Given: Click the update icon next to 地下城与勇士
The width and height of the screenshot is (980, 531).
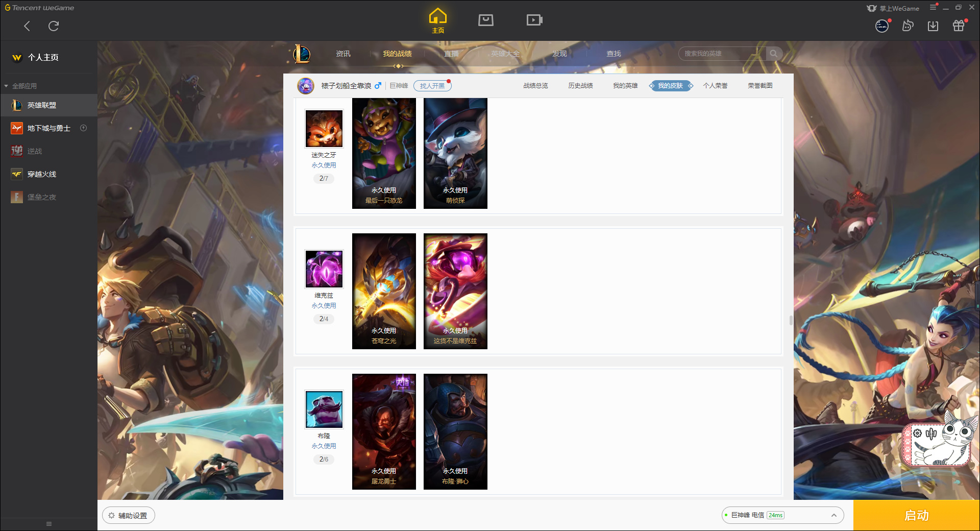Looking at the screenshot, I should coord(84,128).
